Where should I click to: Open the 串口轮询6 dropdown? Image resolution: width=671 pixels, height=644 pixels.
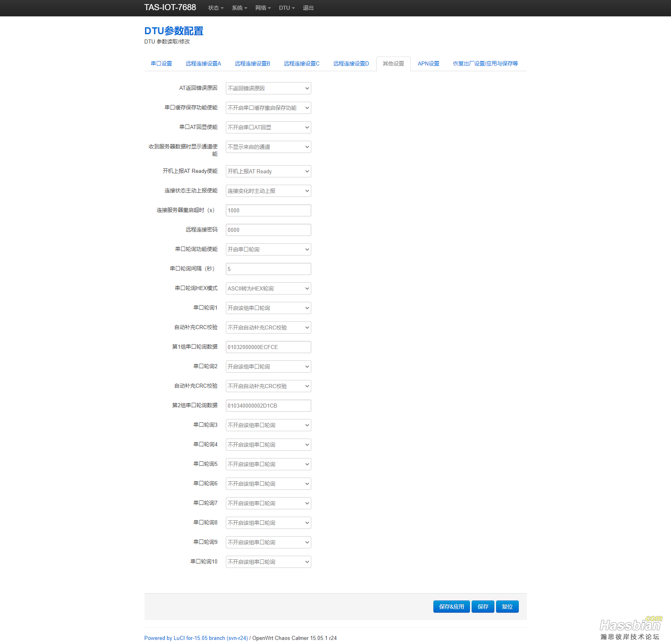tap(269, 484)
